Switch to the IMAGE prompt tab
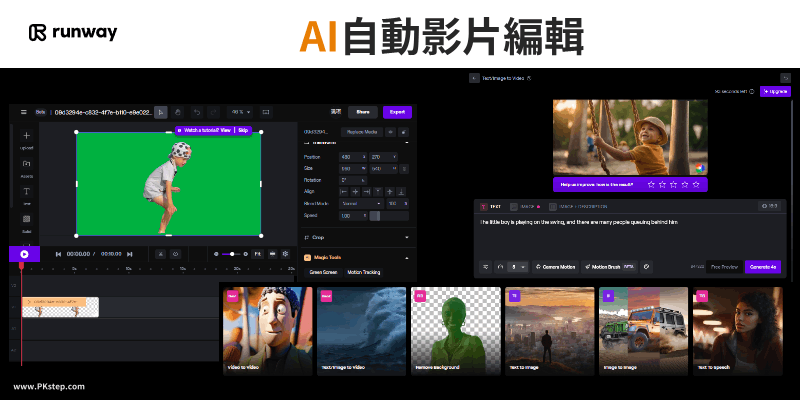 [x=524, y=207]
